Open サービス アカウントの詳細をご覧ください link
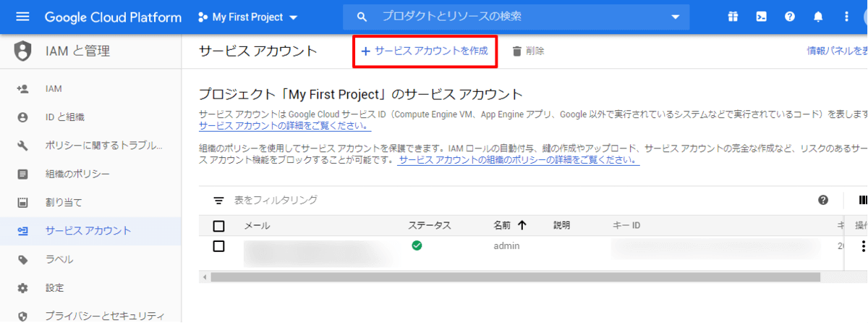Screen dimensions: 868x323 click(x=285, y=126)
